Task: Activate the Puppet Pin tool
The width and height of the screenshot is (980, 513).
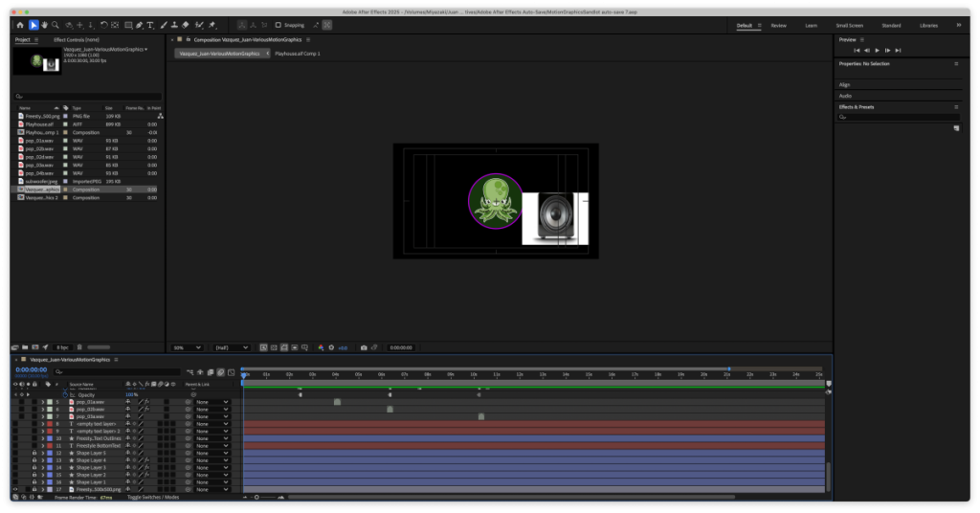Action: pos(211,25)
